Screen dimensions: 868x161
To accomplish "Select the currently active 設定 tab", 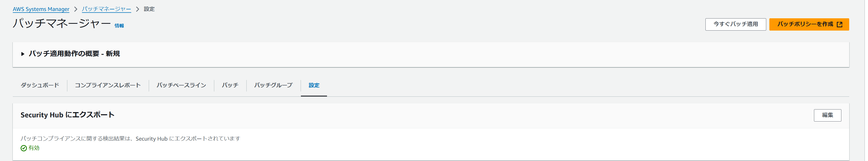I will (x=314, y=85).
